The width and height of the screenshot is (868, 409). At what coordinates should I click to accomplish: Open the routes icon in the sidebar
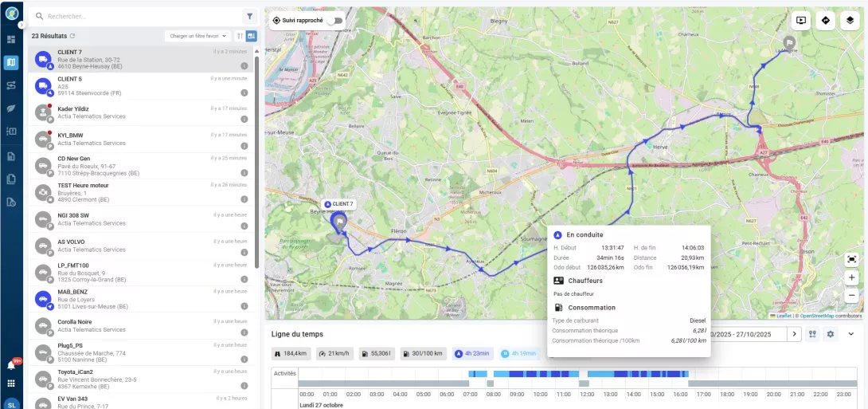[11, 85]
